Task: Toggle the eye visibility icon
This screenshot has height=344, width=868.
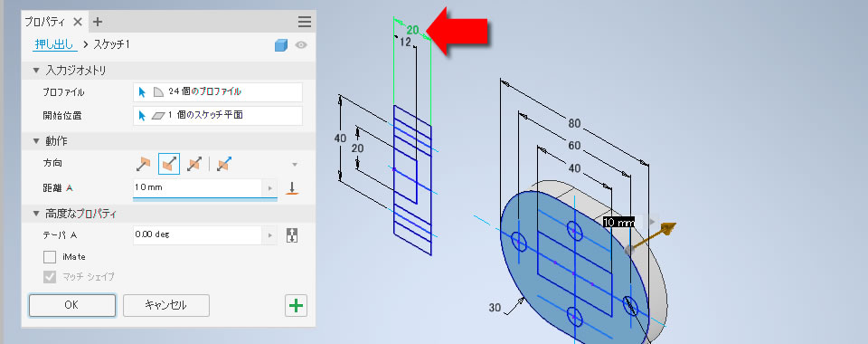Action: click(x=300, y=45)
